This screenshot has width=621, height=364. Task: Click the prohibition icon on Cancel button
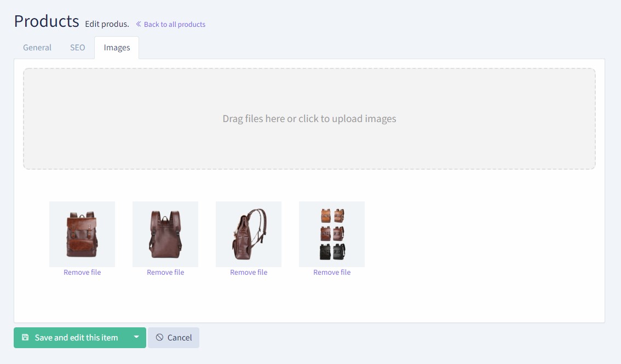click(159, 337)
